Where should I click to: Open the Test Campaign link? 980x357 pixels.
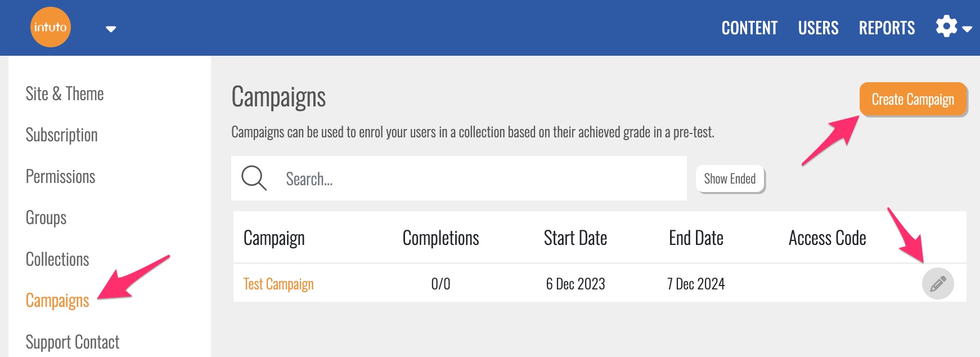[x=278, y=284]
